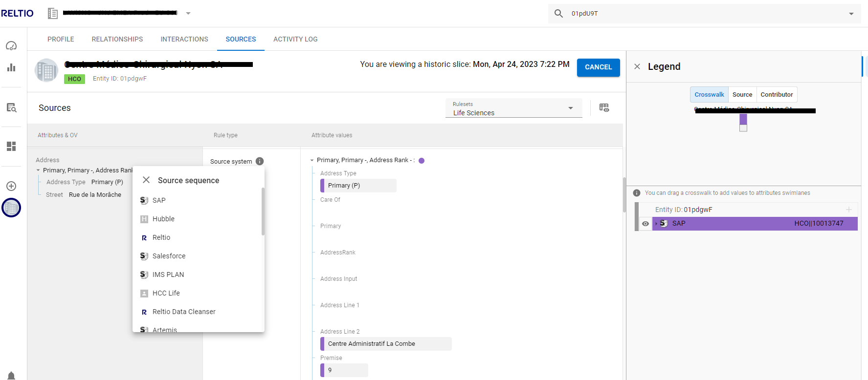Select Salesforce in the Source sequence list
This screenshot has height=380, width=868.
coord(169,256)
